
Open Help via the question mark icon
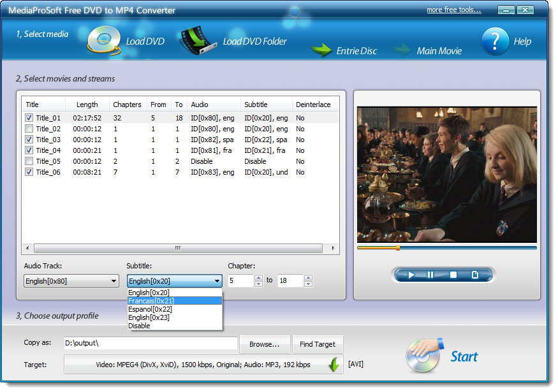(x=496, y=40)
